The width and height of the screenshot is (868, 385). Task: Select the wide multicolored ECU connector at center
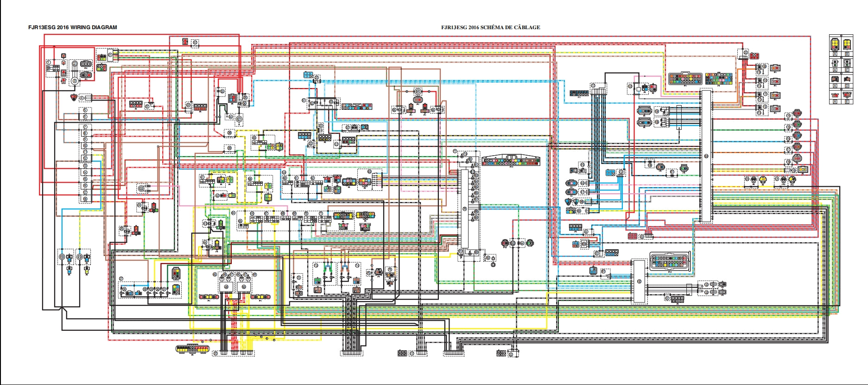(x=511, y=161)
